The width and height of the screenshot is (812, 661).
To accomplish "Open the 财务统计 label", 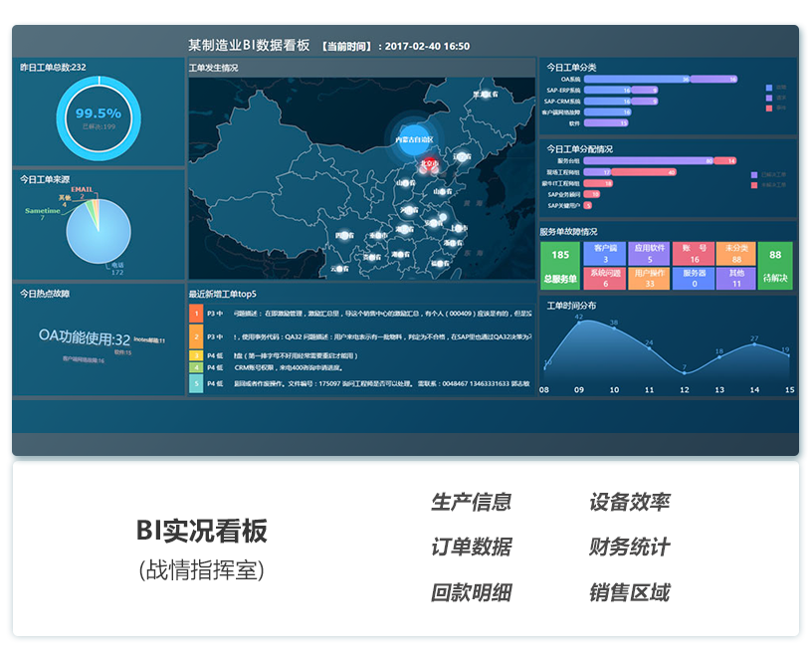I will (x=629, y=548).
